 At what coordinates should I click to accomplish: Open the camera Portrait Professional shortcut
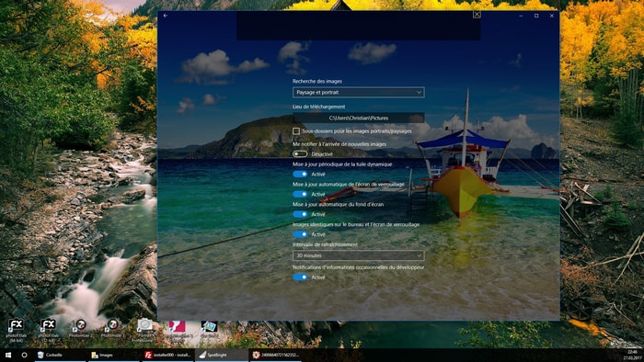[144, 331]
